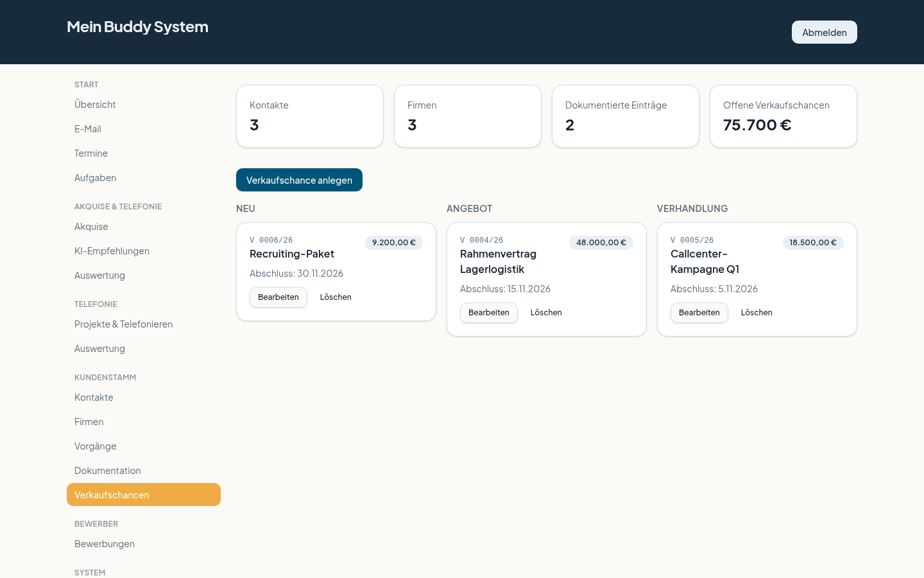Open the Akquise sidebar item
Screen dimensions: 924x578
coord(144,227)
